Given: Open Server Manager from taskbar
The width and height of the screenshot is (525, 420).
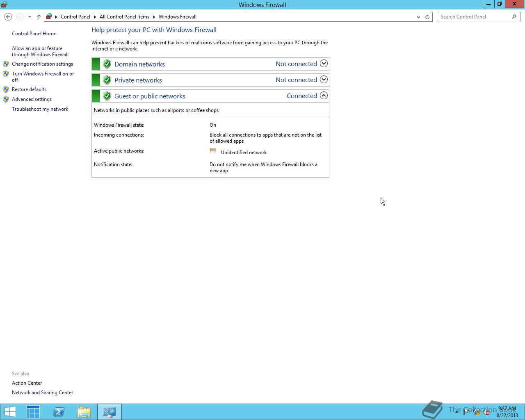Looking at the screenshot, I should [x=33, y=412].
